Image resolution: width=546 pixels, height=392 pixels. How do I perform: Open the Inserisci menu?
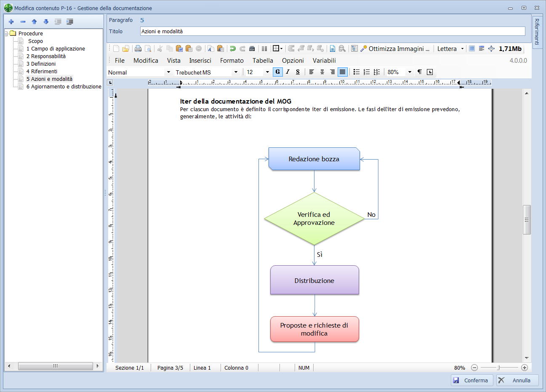(200, 61)
